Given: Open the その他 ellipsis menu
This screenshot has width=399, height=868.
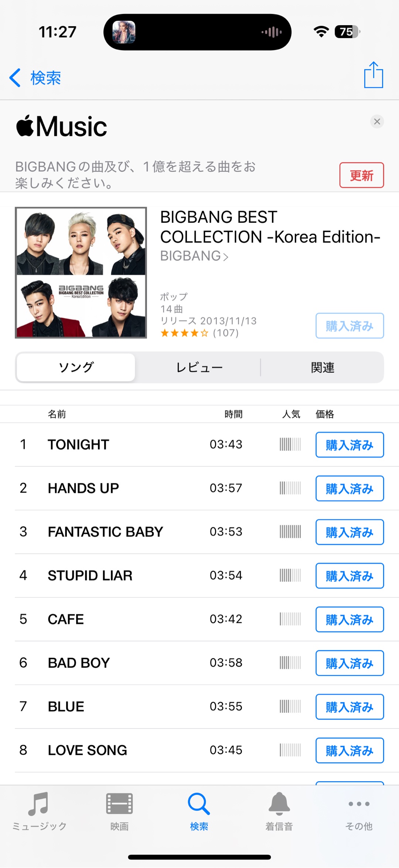Looking at the screenshot, I should click(359, 811).
